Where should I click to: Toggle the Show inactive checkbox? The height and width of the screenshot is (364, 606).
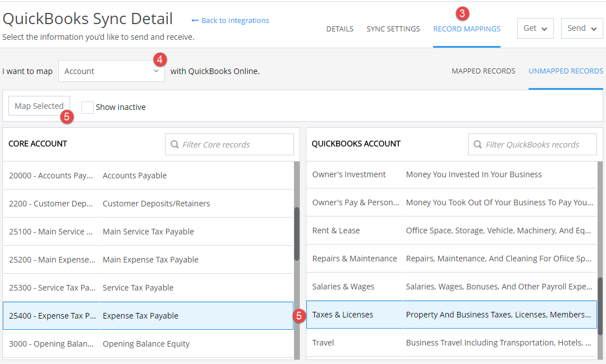88,108
